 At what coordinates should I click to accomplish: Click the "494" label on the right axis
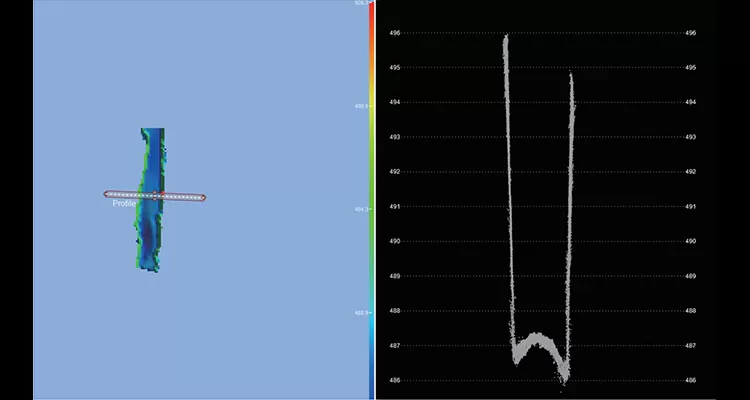click(691, 102)
